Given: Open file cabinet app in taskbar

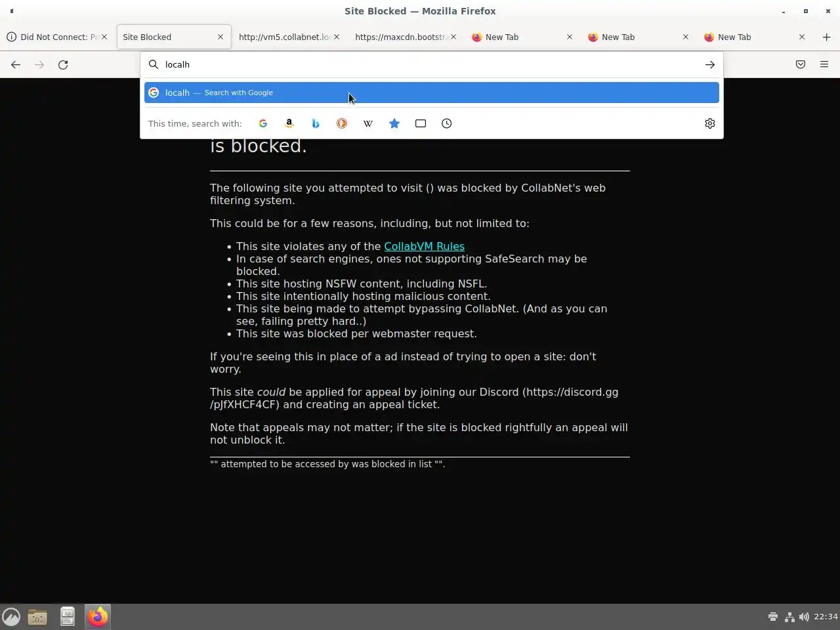Looking at the screenshot, I should [x=67, y=616].
